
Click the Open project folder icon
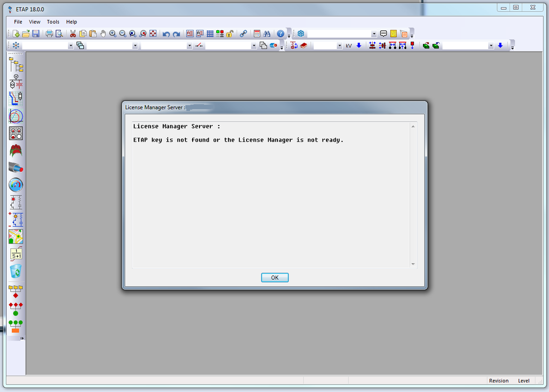[25, 34]
